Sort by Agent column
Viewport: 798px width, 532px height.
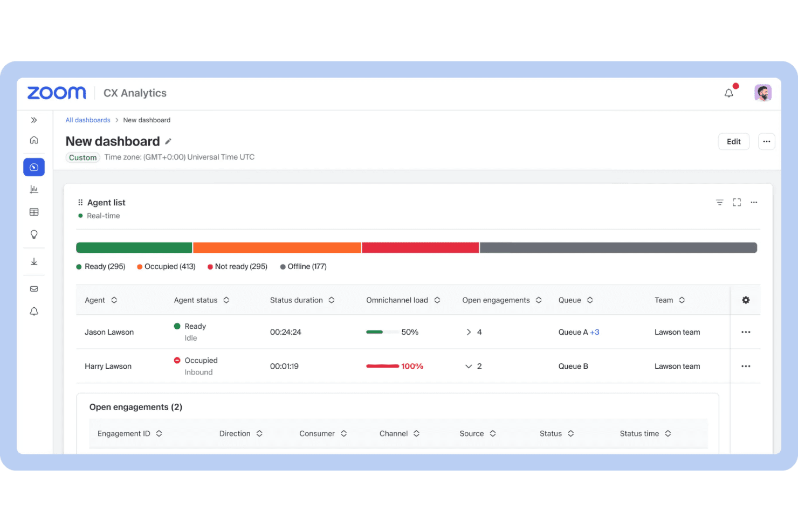pyautogui.click(x=114, y=300)
